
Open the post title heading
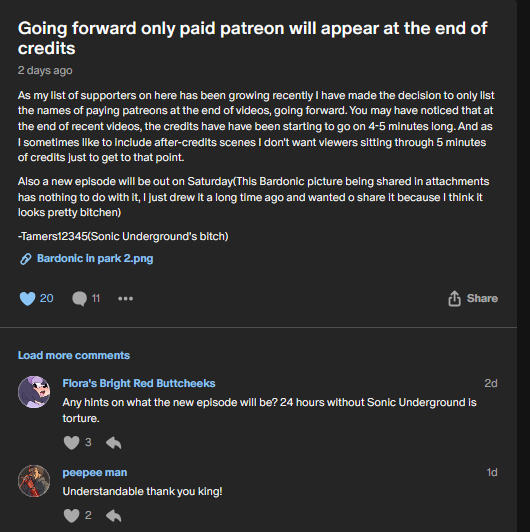[252, 38]
